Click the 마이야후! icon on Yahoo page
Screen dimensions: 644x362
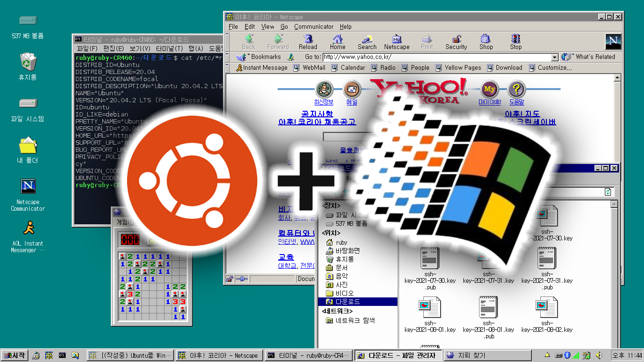point(489,89)
